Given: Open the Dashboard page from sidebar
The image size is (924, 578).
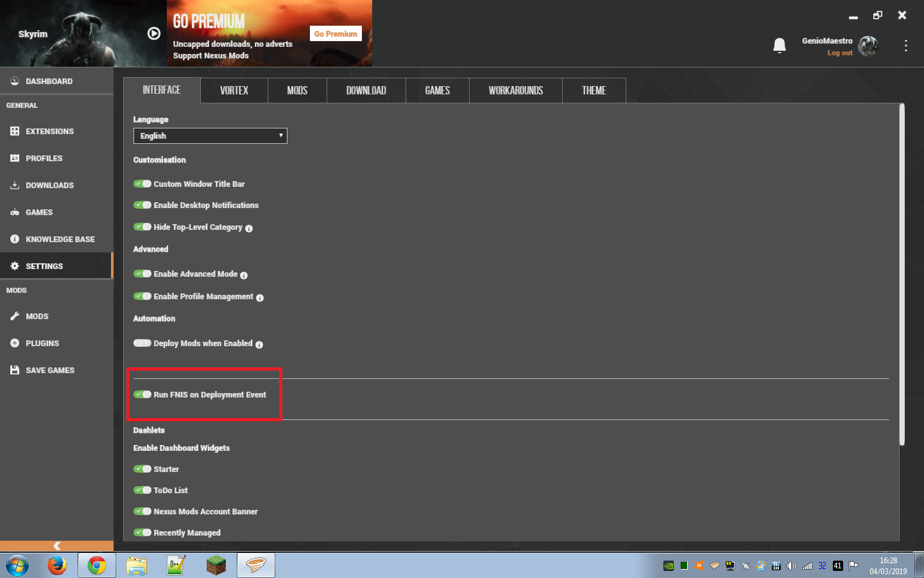Looking at the screenshot, I should coord(56,81).
